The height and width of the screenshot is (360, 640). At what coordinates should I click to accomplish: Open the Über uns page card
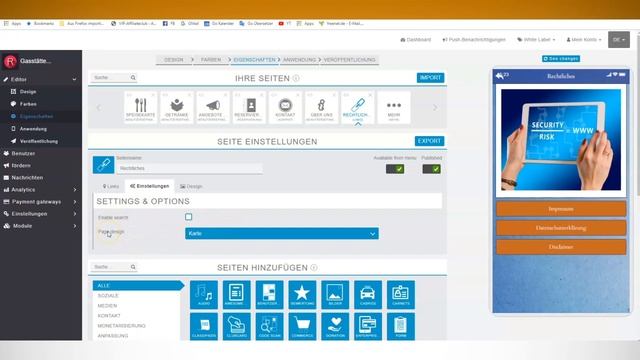tap(321, 107)
